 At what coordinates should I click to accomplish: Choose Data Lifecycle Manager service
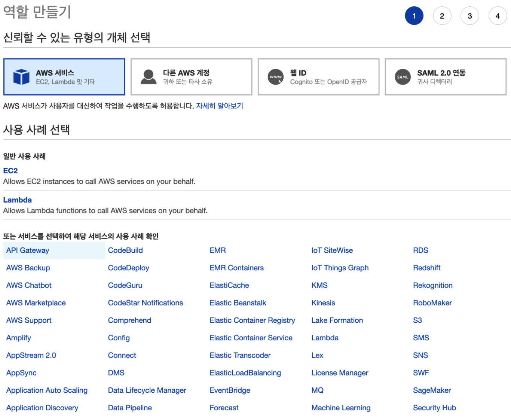[x=147, y=390]
